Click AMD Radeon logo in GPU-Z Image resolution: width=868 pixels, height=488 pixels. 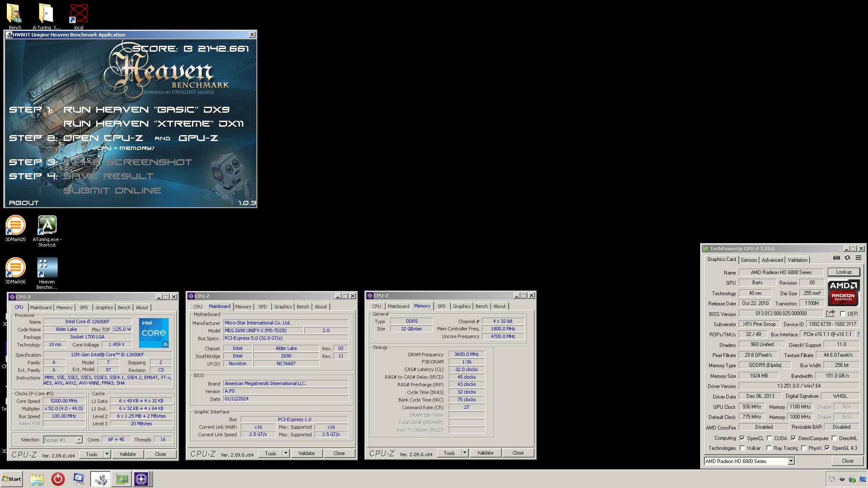pyautogui.click(x=843, y=293)
